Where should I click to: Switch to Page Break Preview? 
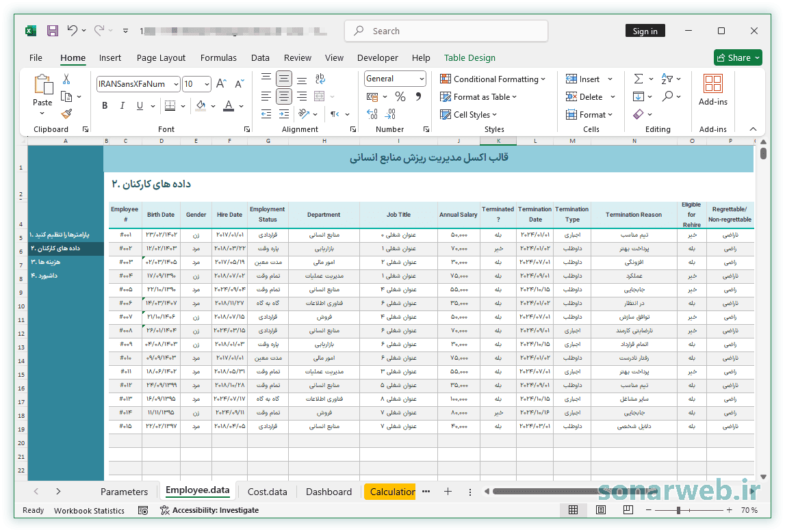[x=628, y=510]
